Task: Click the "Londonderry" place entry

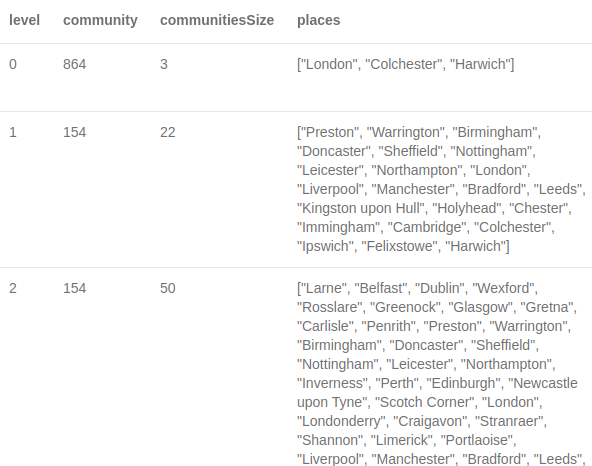Action: coord(343,421)
